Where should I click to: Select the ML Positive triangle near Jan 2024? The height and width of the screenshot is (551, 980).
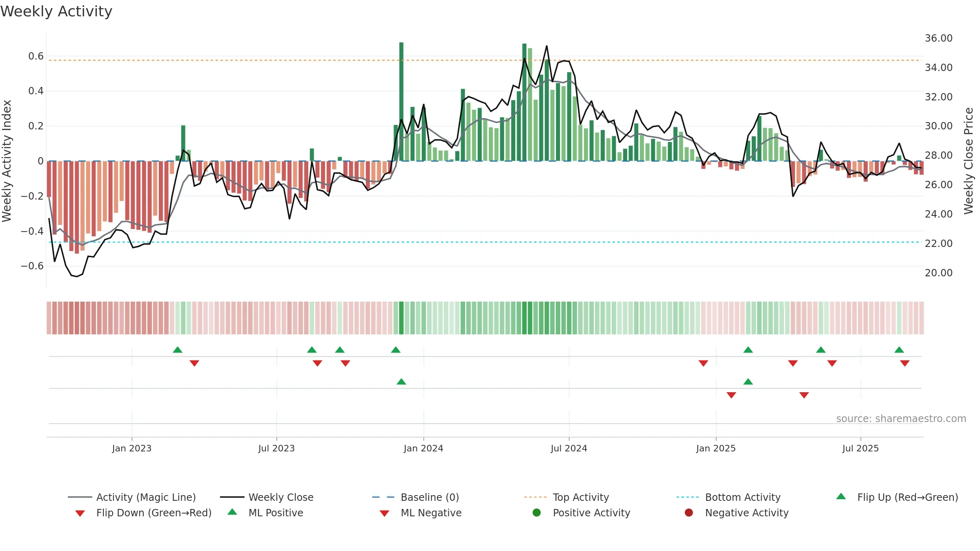pyautogui.click(x=401, y=382)
